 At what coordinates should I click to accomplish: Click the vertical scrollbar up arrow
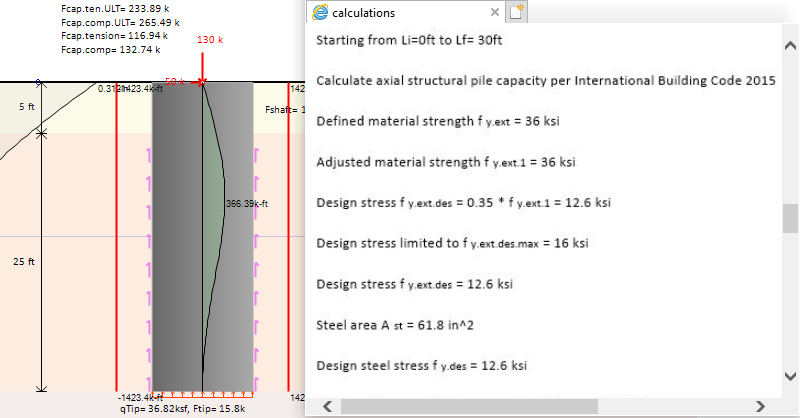(x=790, y=46)
